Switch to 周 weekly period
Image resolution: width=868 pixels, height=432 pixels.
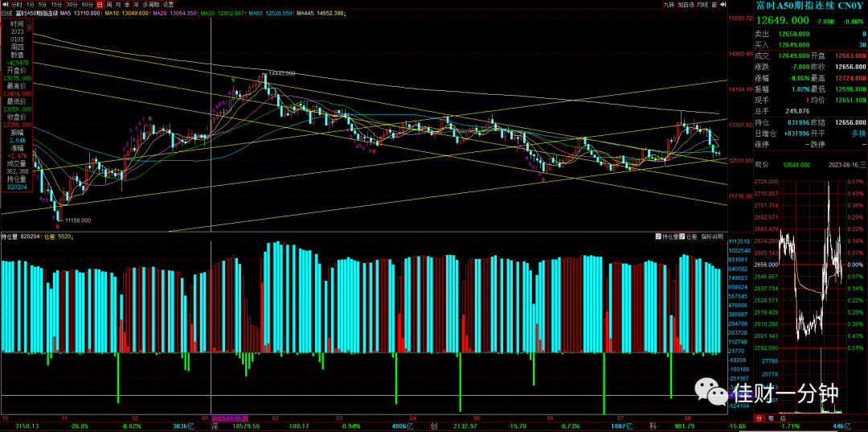(x=109, y=5)
